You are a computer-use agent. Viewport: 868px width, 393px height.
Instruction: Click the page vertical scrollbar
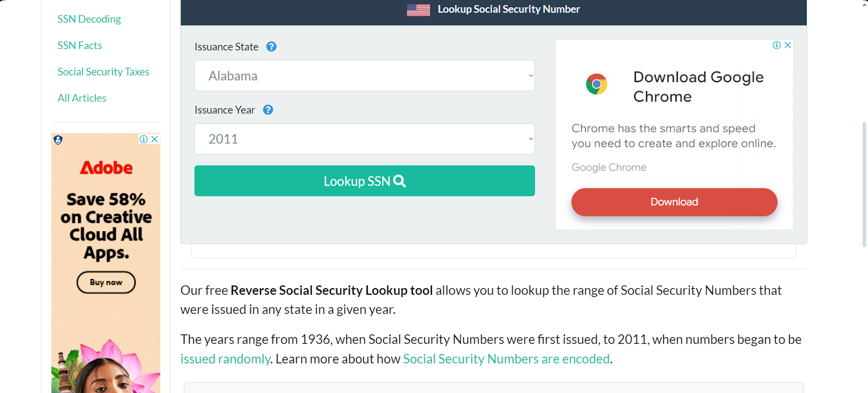click(x=864, y=185)
